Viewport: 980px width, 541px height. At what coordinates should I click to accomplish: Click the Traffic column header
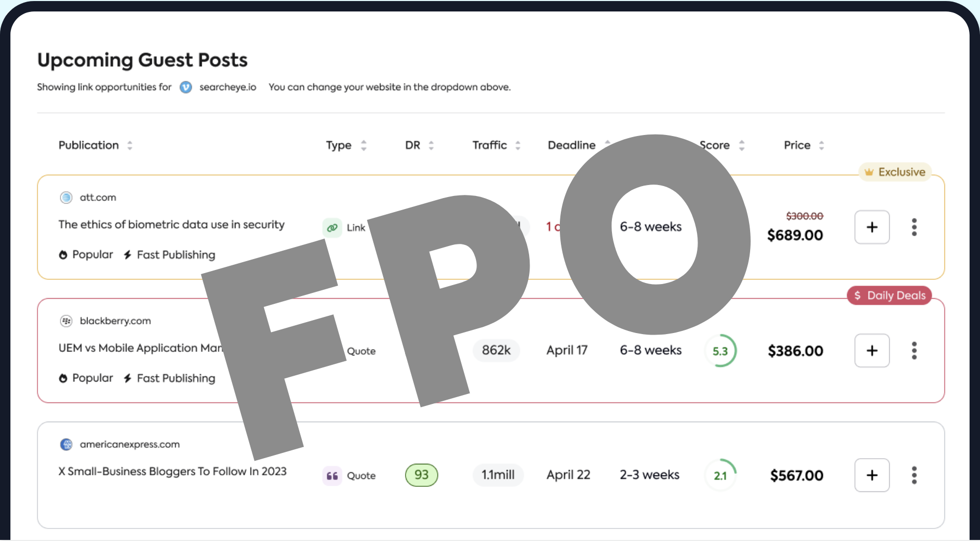point(490,145)
